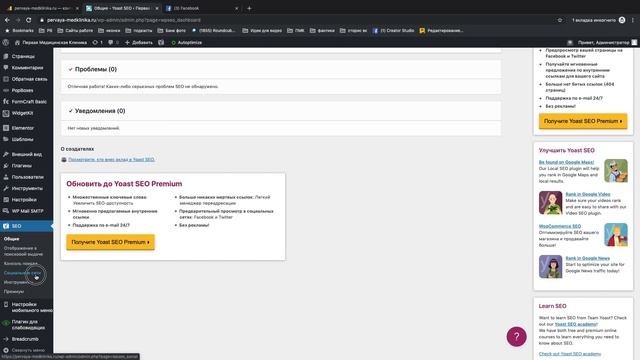Open Chrome three-dot menu

(633, 20)
